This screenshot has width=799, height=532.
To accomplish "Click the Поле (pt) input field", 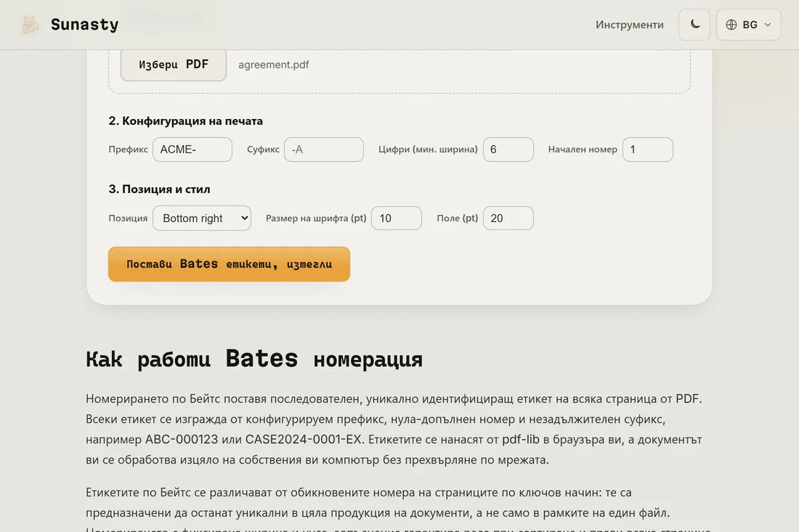I will coord(508,218).
